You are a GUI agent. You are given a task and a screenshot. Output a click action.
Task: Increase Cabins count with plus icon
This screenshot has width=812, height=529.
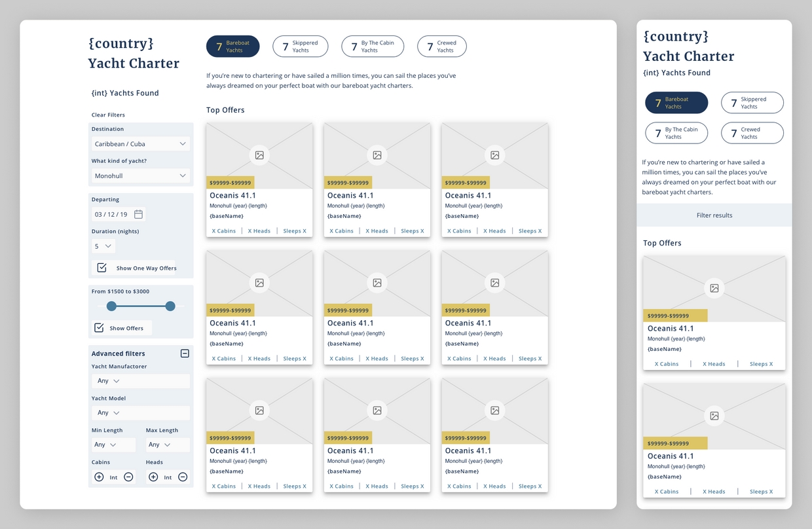click(x=99, y=477)
